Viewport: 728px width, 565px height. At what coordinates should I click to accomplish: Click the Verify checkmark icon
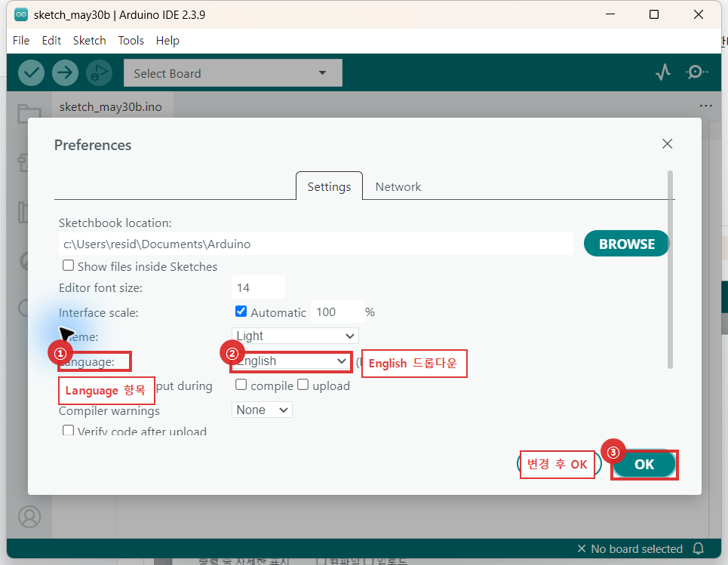31,73
